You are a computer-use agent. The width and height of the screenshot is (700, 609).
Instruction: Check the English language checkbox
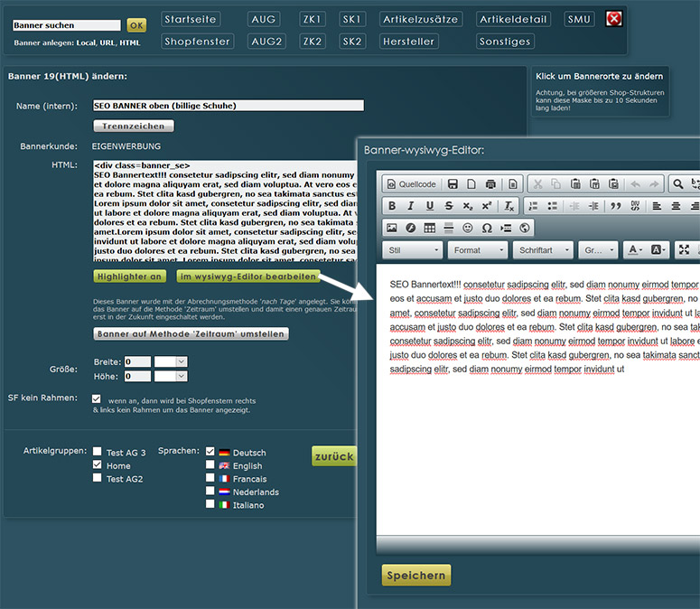[x=210, y=464]
